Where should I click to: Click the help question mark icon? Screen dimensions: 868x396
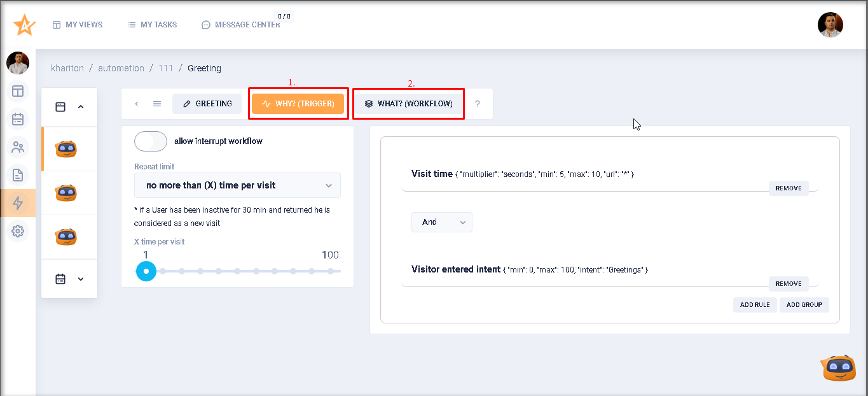(x=478, y=104)
